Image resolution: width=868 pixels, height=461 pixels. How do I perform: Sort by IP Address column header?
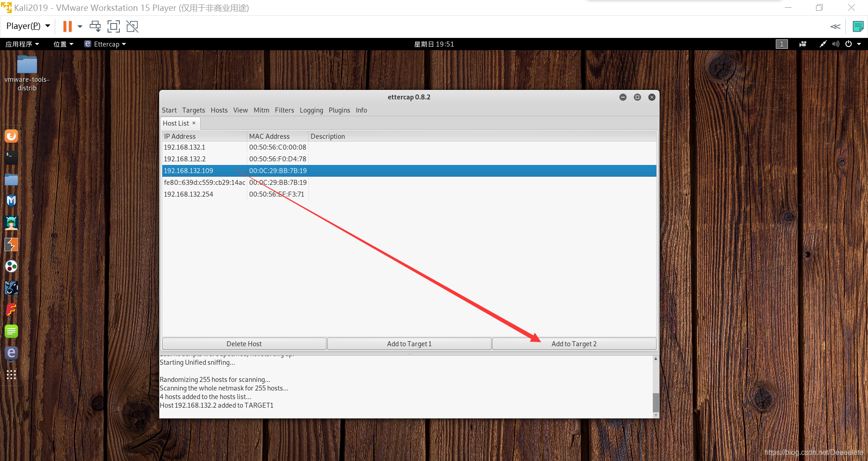[204, 136]
